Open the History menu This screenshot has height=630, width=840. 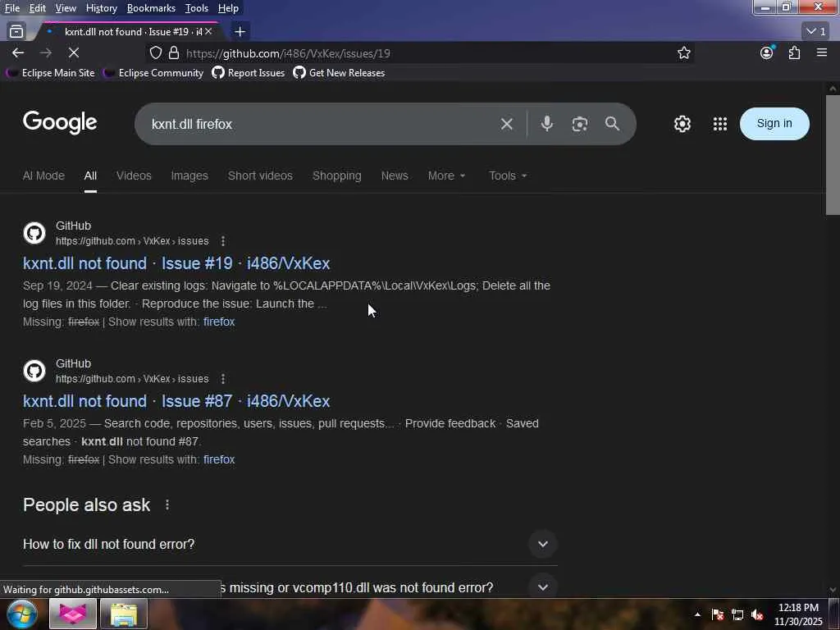(x=101, y=8)
